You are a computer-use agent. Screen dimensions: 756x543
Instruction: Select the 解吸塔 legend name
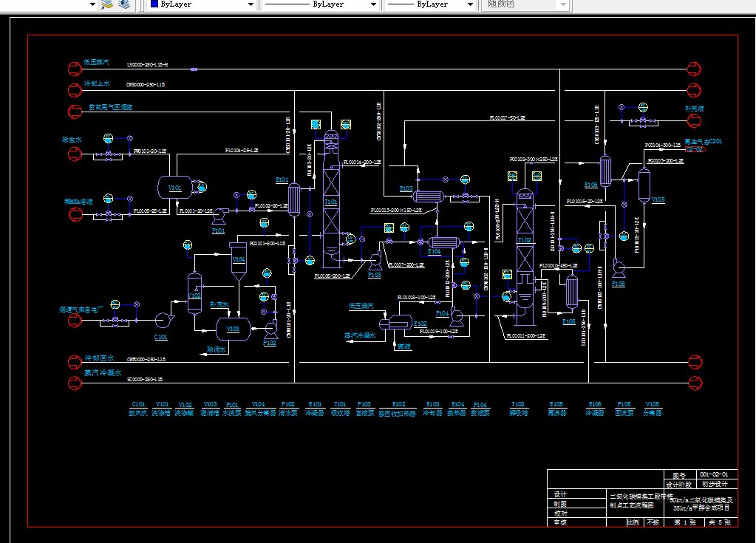(x=518, y=413)
